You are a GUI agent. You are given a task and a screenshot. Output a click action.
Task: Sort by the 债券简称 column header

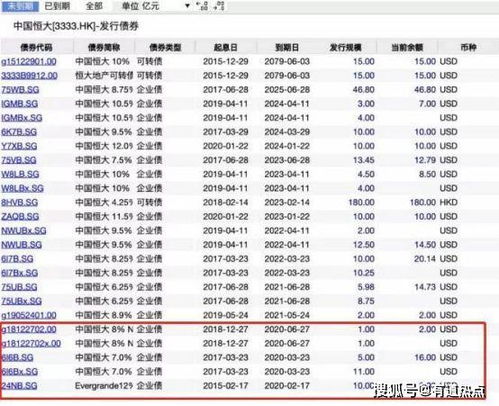click(x=104, y=47)
